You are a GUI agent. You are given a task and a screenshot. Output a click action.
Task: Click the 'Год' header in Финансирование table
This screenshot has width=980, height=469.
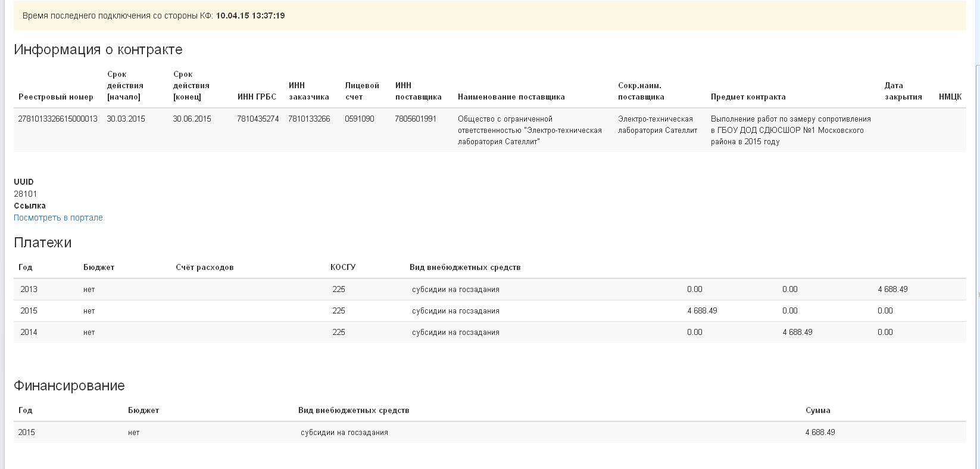coord(25,410)
